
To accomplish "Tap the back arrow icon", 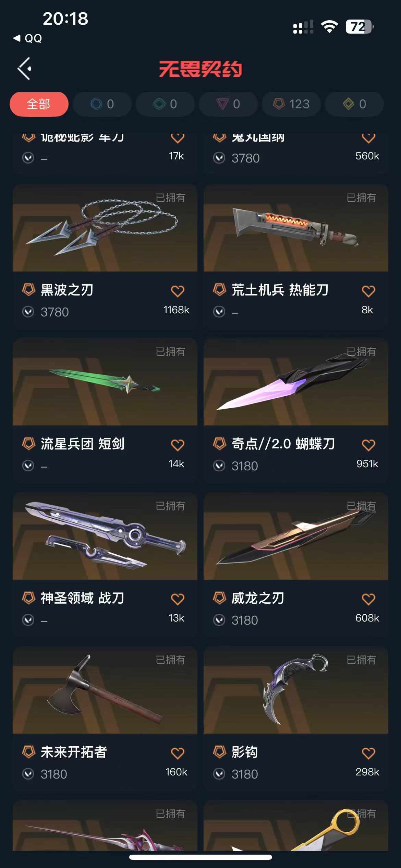I will pos(24,69).
